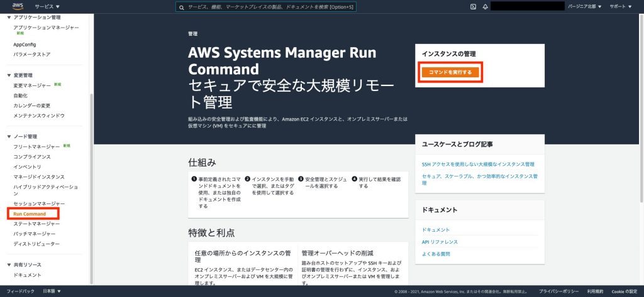This screenshot has width=644, height=297.
Task: Open the サポート support dropdown
Action: click(x=621, y=6)
